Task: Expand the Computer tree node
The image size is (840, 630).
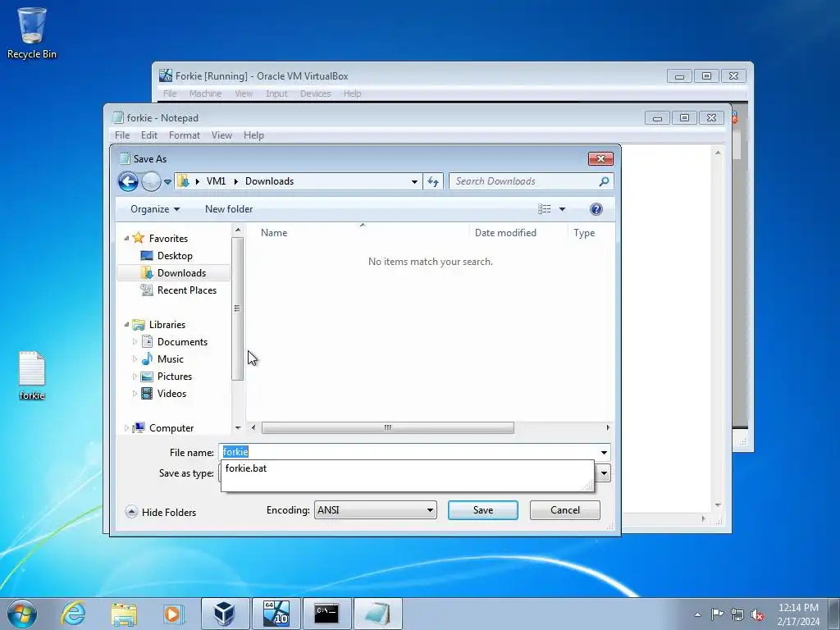Action: (126, 427)
